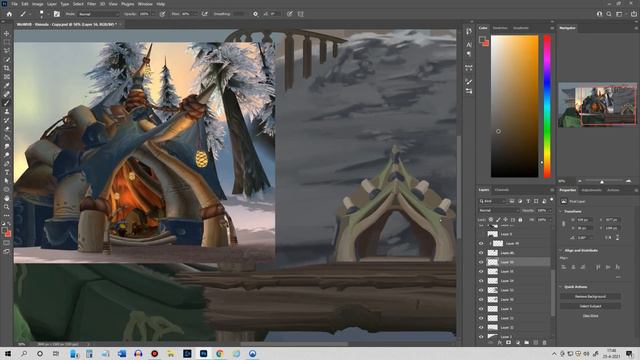Collapse the Align and Distribute section
This screenshot has width=640, height=360.
pos(561,250)
